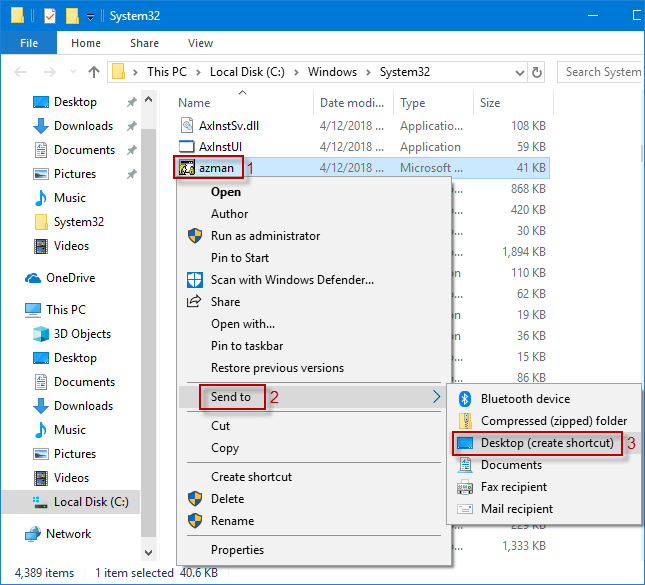This screenshot has width=645, height=585.
Task: Select Network in navigation pane
Action: 58,534
